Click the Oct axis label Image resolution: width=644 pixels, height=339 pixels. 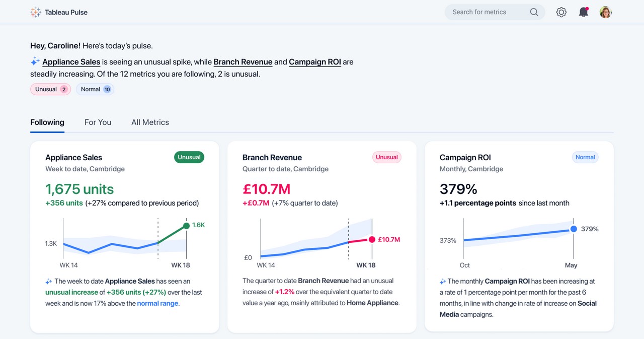(464, 265)
